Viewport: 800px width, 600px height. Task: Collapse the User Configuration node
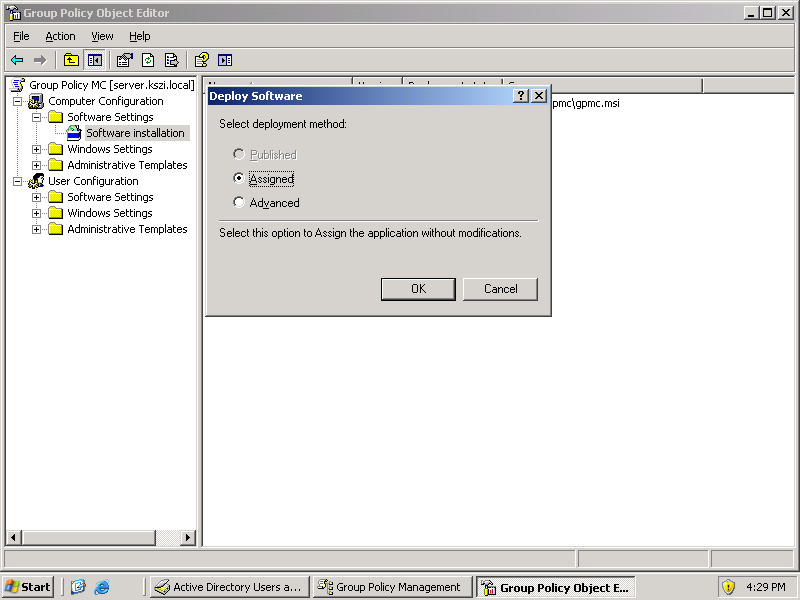coord(17,181)
